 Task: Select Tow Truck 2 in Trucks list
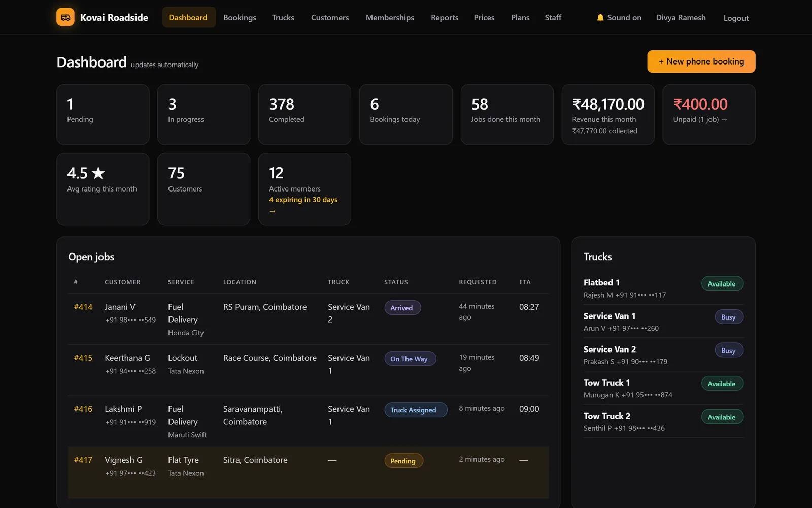pos(663,422)
